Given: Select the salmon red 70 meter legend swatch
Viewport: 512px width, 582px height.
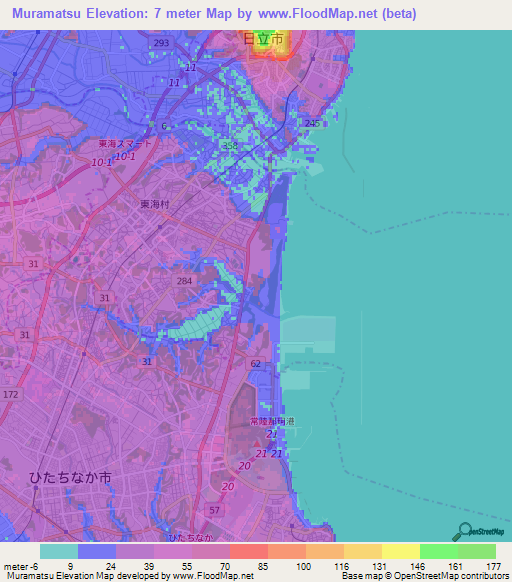Looking at the screenshot, I should pos(249,552).
